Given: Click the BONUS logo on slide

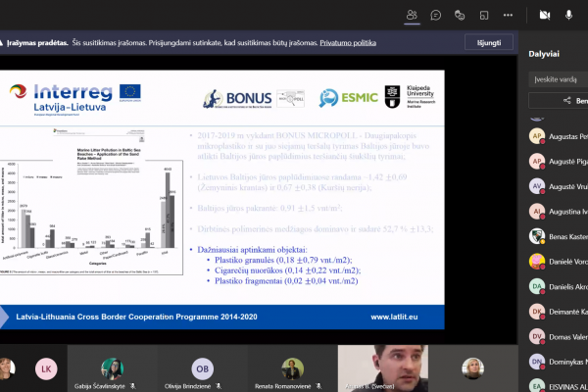Looking at the screenshot, I should (237, 99).
